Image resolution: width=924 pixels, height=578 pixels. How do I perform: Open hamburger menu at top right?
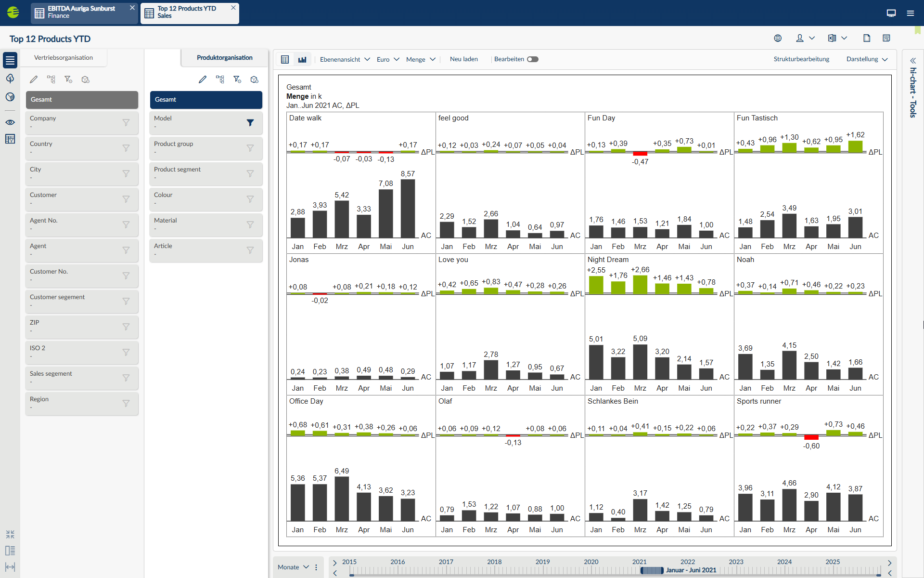[x=911, y=13]
